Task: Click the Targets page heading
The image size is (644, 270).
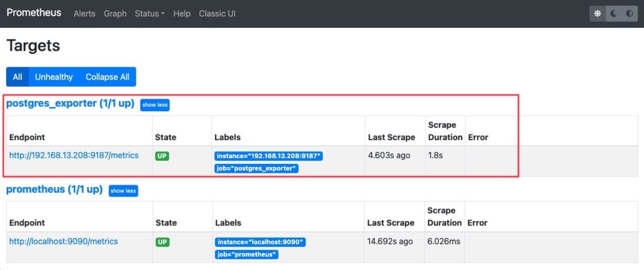Action: click(33, 46)
